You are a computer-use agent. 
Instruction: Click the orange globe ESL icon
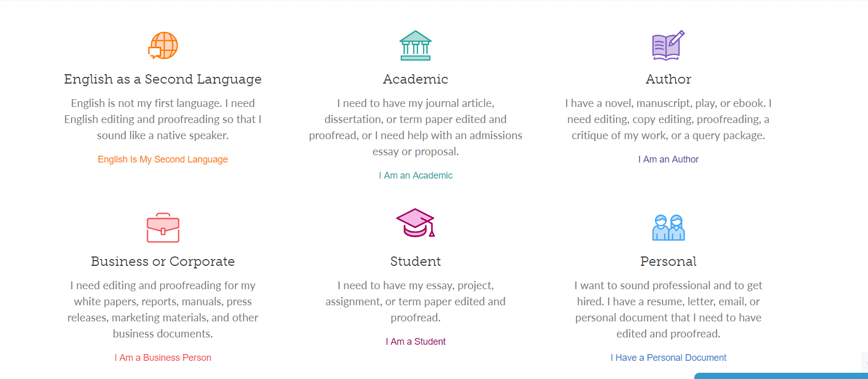point(163,45)
